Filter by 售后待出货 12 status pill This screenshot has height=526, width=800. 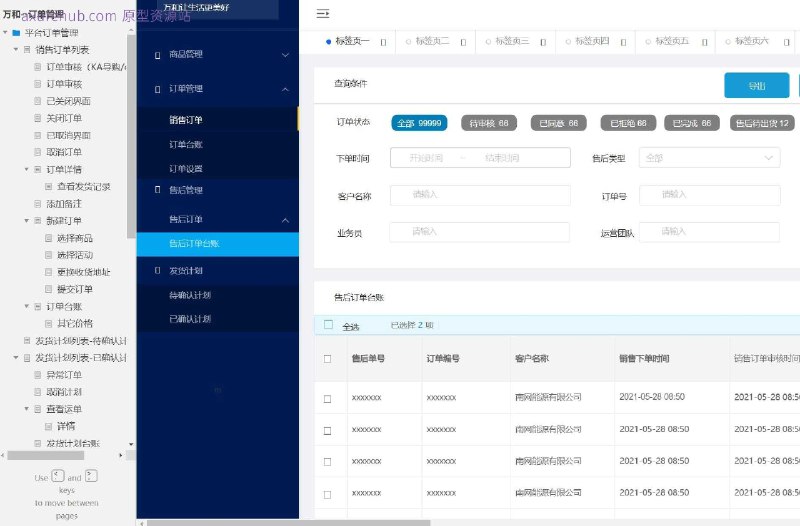(x=762, y=123)
